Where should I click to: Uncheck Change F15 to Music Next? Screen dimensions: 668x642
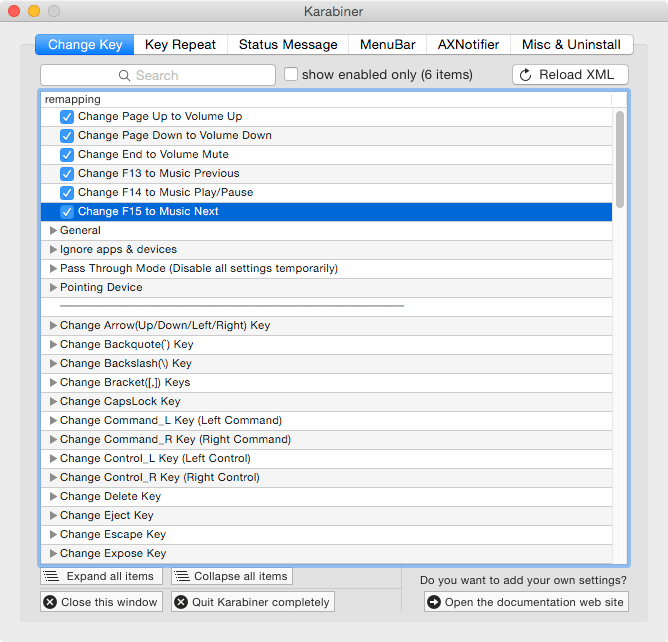tap(67, 212)
